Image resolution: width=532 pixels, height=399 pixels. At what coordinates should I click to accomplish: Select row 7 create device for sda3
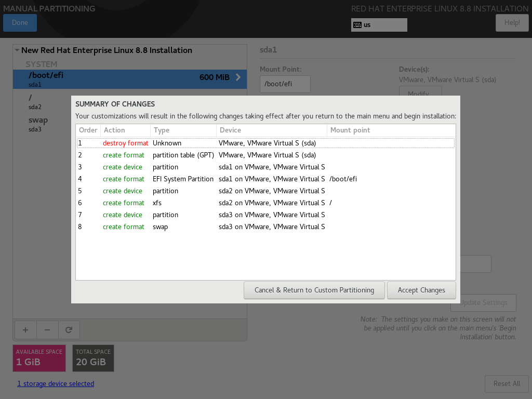click(x=265, y=215)
